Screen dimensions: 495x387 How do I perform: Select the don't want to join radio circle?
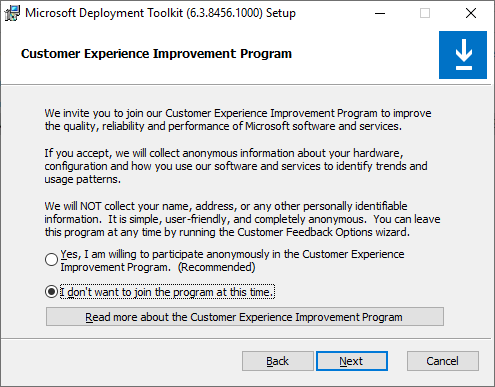[51, 292]
